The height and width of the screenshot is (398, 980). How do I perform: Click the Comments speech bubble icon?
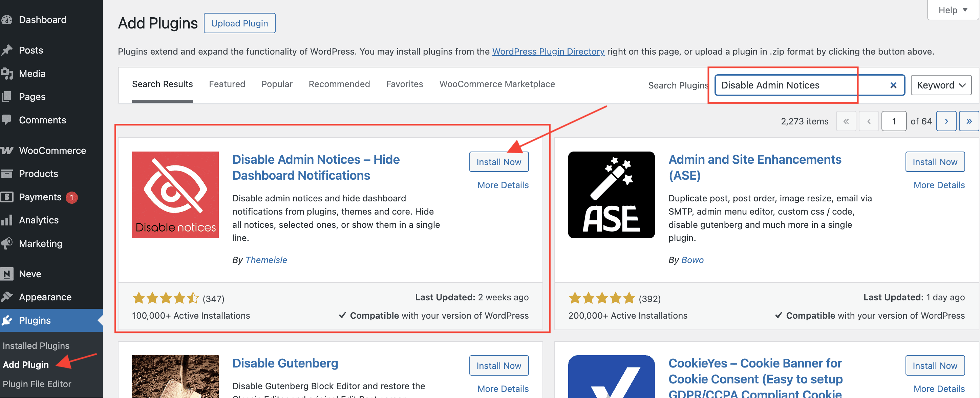(x=6, y=120)
